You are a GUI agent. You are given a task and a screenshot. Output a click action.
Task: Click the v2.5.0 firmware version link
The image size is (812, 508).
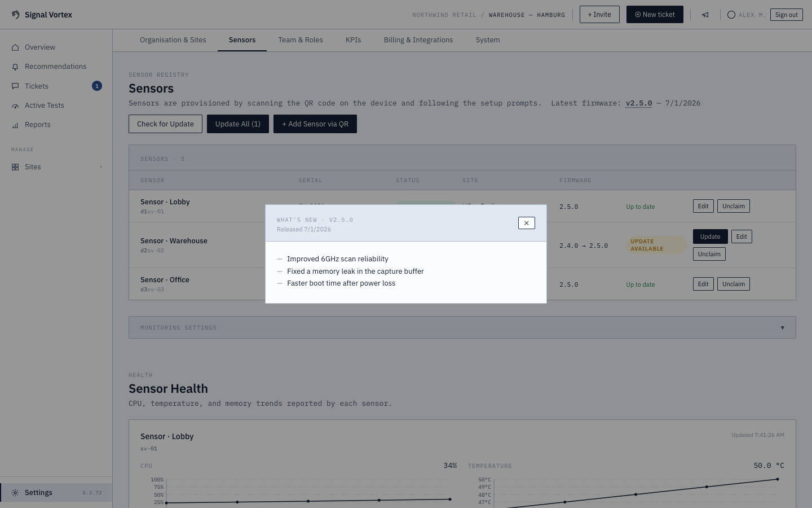tap(639, 103)
